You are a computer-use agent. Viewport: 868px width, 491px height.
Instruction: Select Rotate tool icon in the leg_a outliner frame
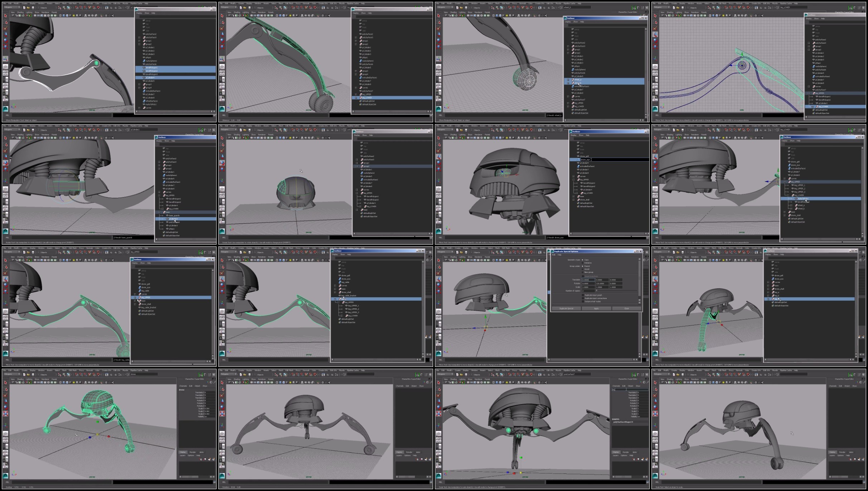(655, 285)
